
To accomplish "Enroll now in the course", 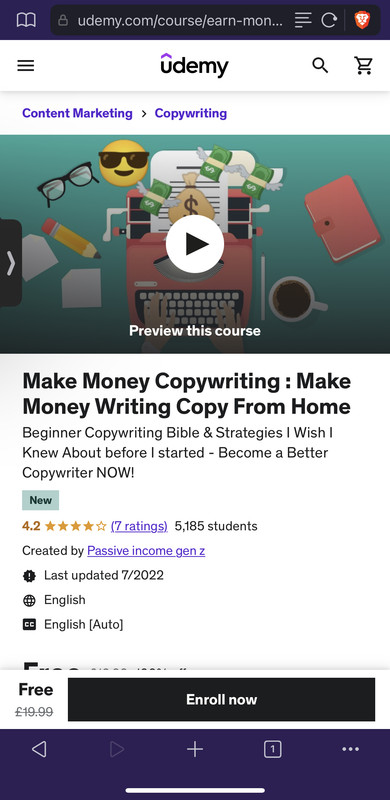I will click(222, 699).
